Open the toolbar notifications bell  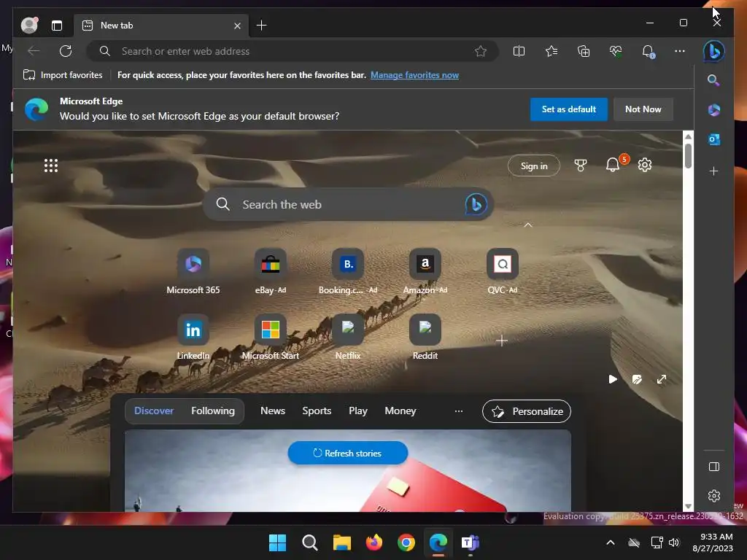pos(648,51)
